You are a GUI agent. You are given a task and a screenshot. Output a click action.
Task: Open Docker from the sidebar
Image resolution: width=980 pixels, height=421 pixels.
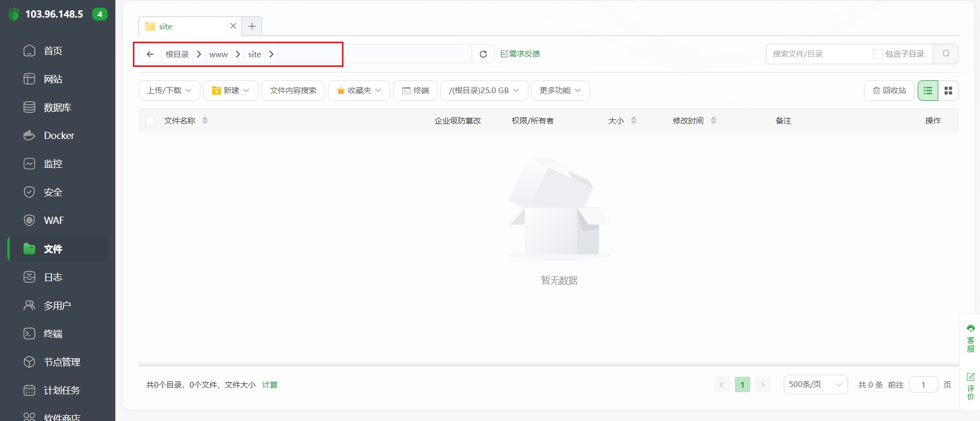point(59,135)
